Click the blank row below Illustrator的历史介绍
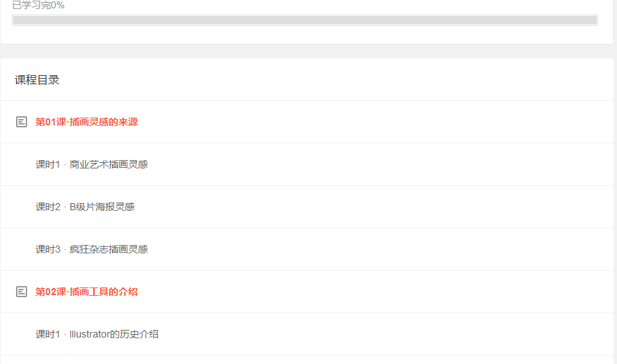 point(307,360)
